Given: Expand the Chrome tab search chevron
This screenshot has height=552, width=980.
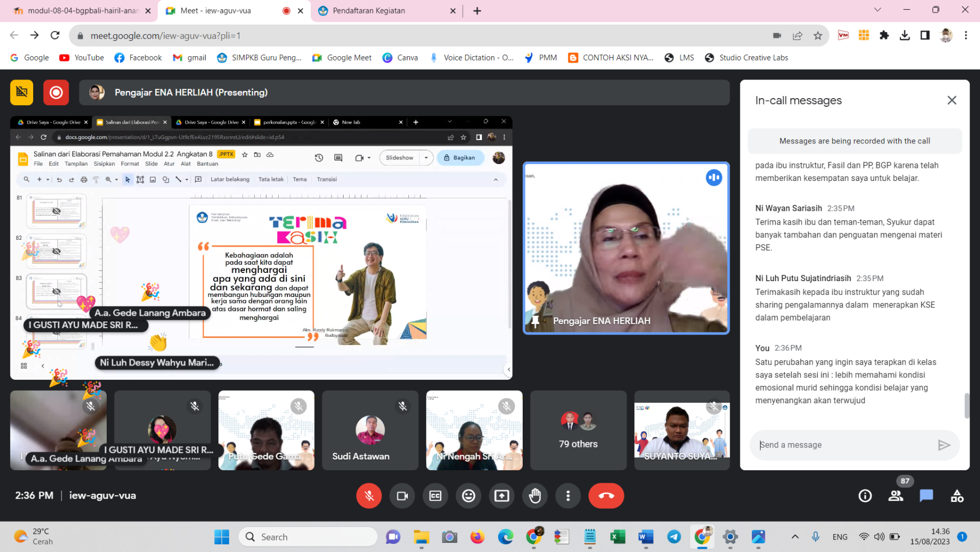Looking at the screenshot, I should pyautogui.click(x=877, y=10).
